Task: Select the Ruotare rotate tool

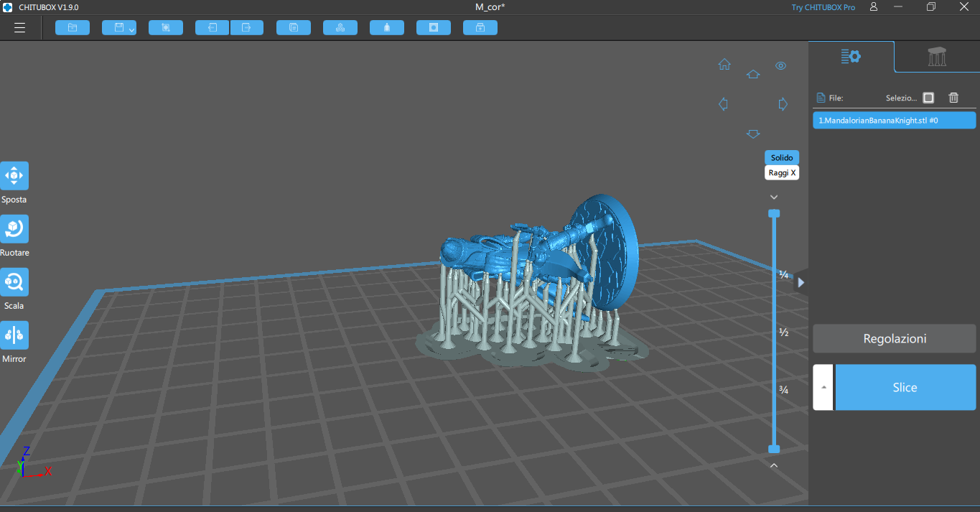Action: (14, 228)
